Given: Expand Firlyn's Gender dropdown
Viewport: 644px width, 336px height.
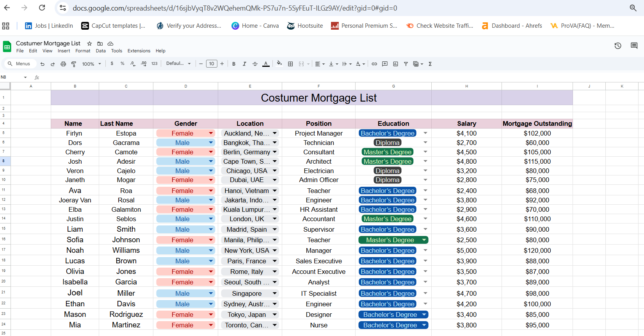Looking at the screenshot, I should click(211, 133).
